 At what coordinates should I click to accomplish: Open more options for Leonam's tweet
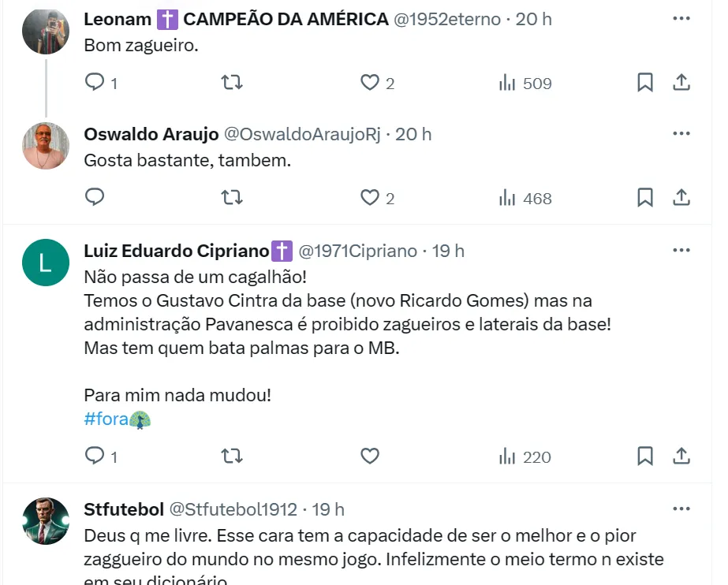tap(681, 18)
